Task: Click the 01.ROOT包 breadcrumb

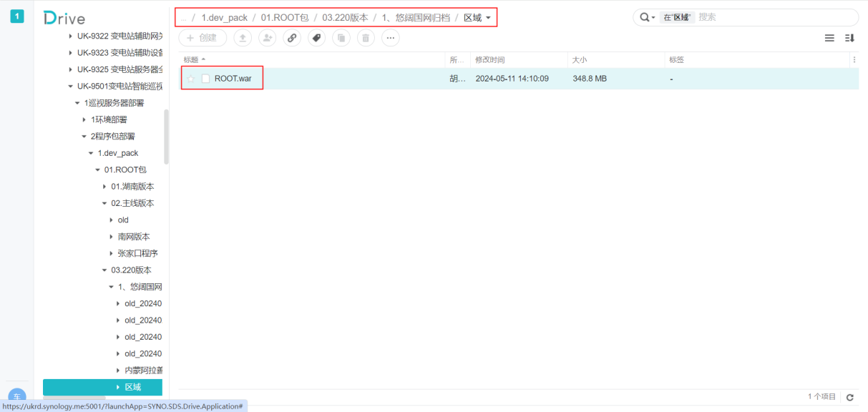Action: point(285,18)
